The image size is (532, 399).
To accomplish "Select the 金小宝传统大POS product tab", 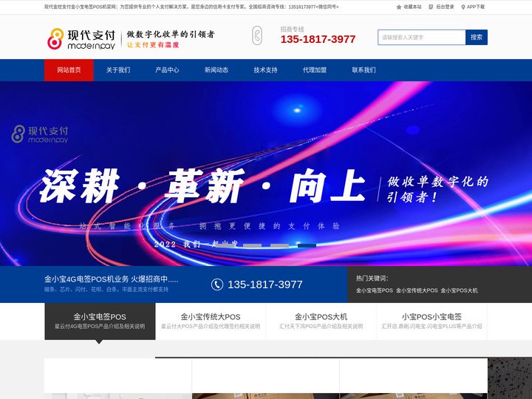I will (x=211, y=321).
